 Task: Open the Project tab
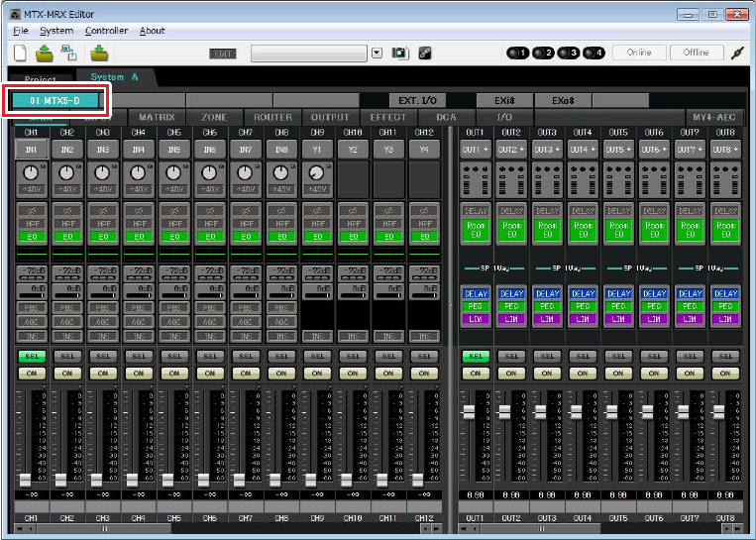[41, 79]
